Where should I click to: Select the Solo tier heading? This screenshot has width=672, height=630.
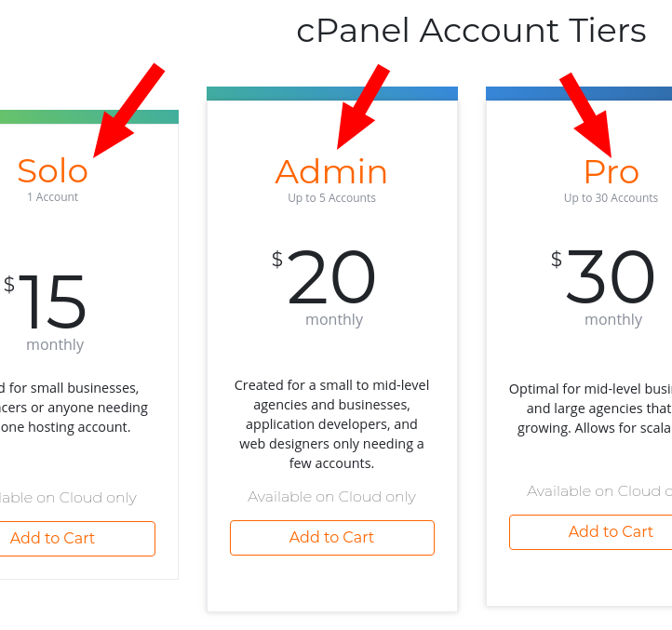coord(52,170)
